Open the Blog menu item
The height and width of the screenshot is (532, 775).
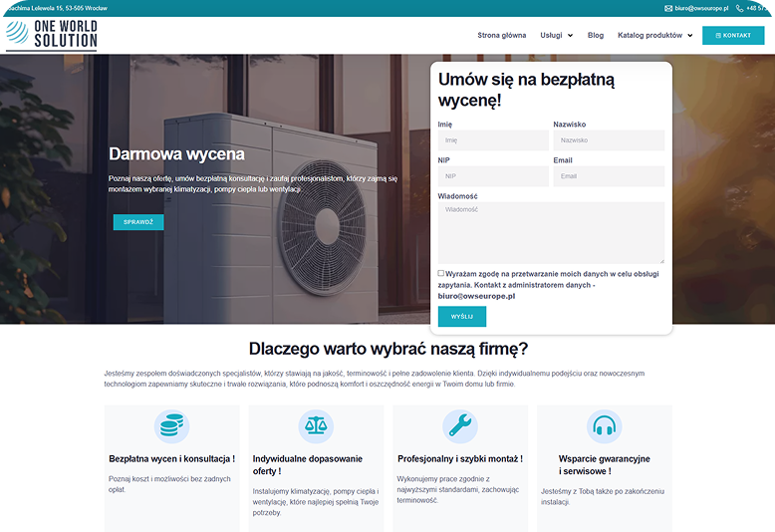point(596,35)
